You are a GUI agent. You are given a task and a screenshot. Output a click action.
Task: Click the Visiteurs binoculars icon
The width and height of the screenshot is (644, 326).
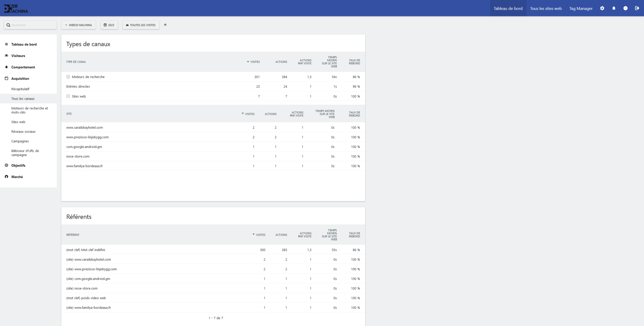(x=6, y=56)
